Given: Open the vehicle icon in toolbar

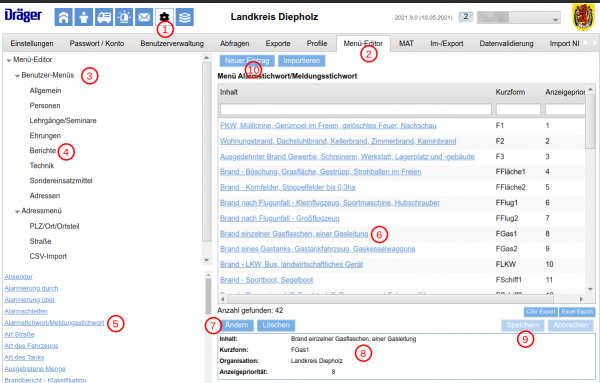Looking at the screenshot, I should click(104, 17).
